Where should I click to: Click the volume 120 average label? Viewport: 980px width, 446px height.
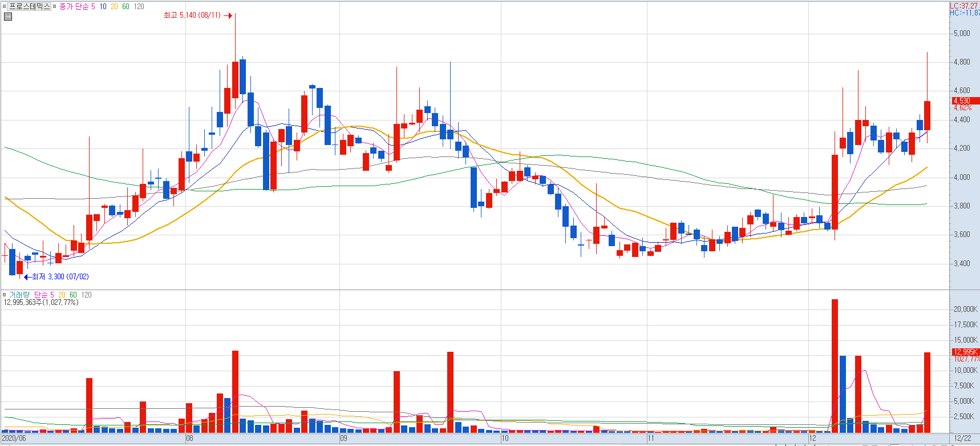[86, 295]
